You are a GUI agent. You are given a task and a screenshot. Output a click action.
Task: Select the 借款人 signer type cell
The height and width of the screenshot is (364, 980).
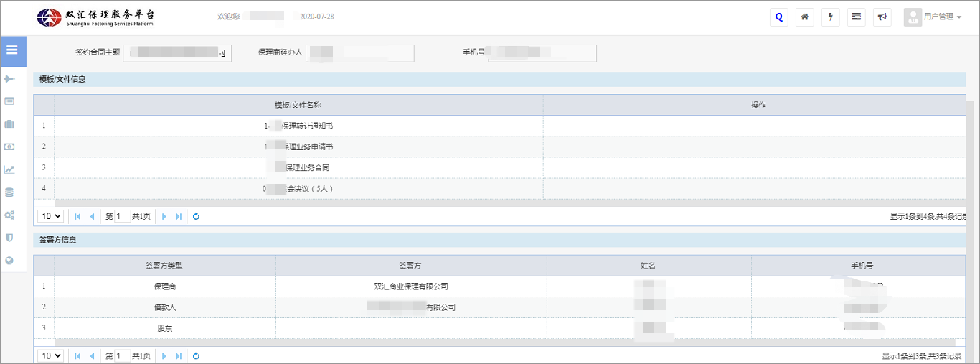164,307
